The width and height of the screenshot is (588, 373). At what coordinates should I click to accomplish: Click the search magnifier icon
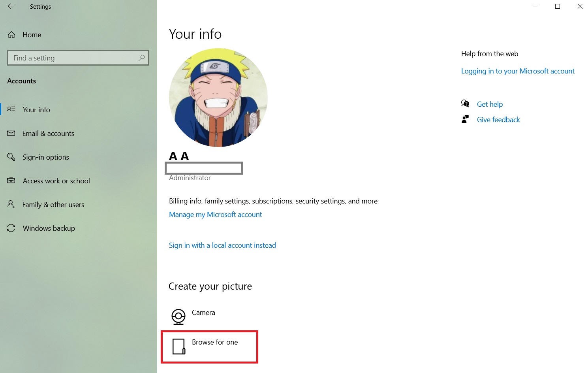tap(142, 58)
